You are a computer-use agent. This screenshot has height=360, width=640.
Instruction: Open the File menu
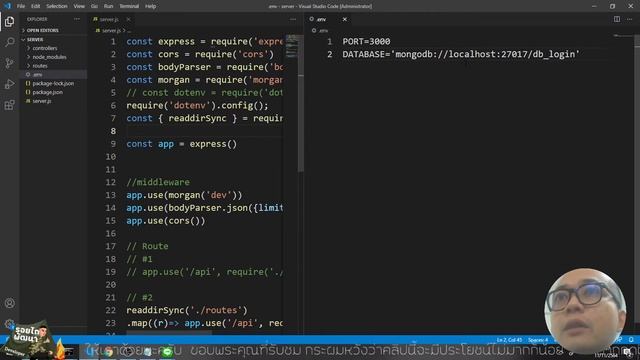click(21, 6)
